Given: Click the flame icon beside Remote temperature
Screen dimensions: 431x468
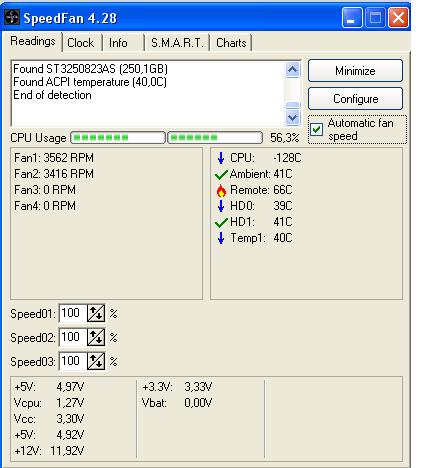Looking at the screenshot, I should click(221, 190).
